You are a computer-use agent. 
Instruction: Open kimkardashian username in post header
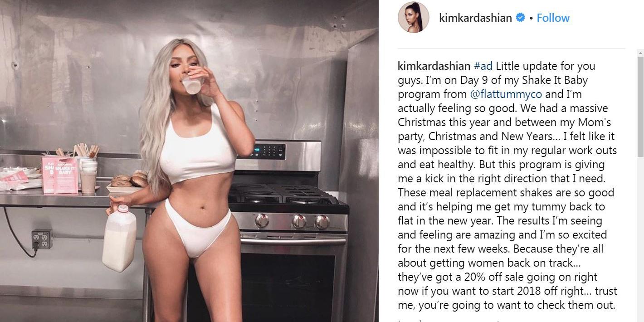pos(475,18)
